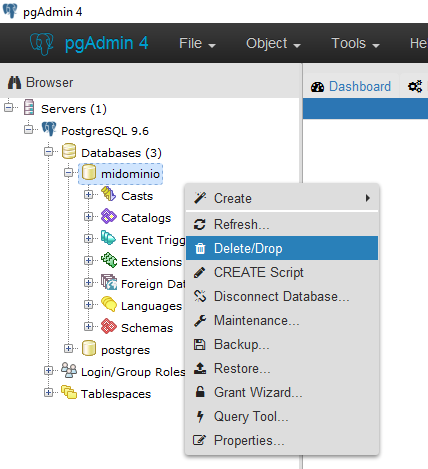Viewport: 428px width, 469px height.
Task: Click the trash icon for Delete/Drop
Action: pyautogui.click(x=200, y=249)
